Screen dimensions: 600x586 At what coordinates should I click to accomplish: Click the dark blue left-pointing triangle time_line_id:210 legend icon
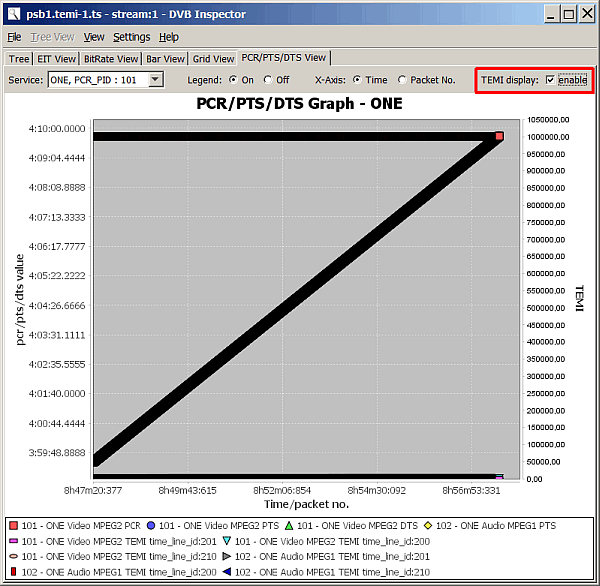click(x=226, y=572)
